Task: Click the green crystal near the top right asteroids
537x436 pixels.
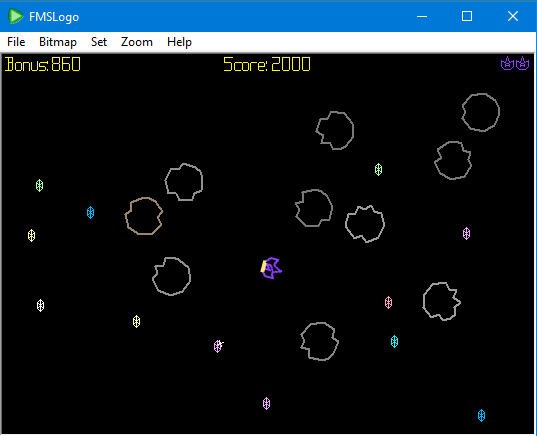Action: click(378, 169)
